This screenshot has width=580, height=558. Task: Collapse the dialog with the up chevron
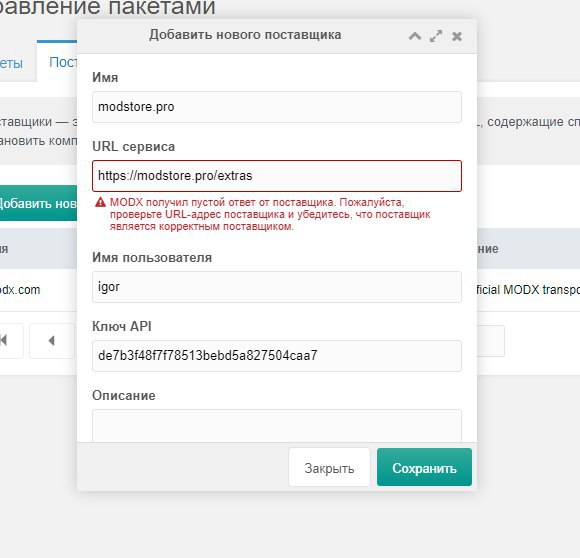(415, 36)
